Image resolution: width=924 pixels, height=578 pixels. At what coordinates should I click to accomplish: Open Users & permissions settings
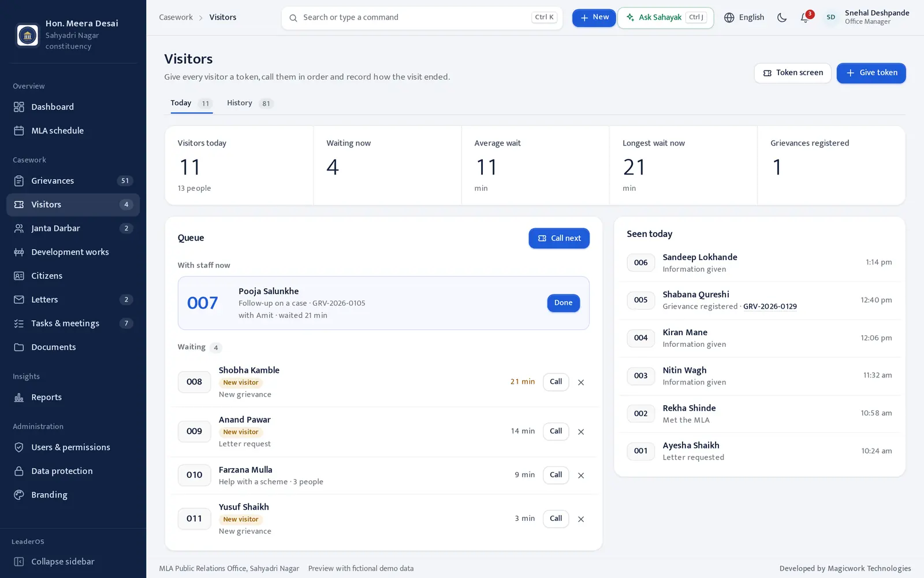(x=73, y=447)
